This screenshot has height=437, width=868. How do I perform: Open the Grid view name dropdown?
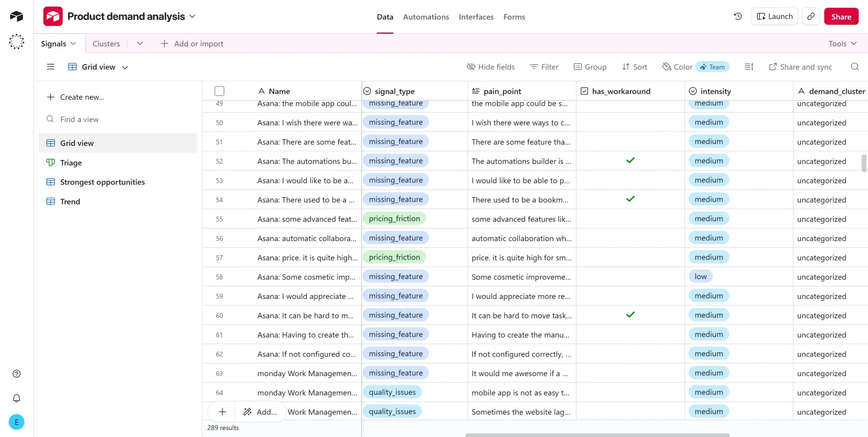pos(125,67)
